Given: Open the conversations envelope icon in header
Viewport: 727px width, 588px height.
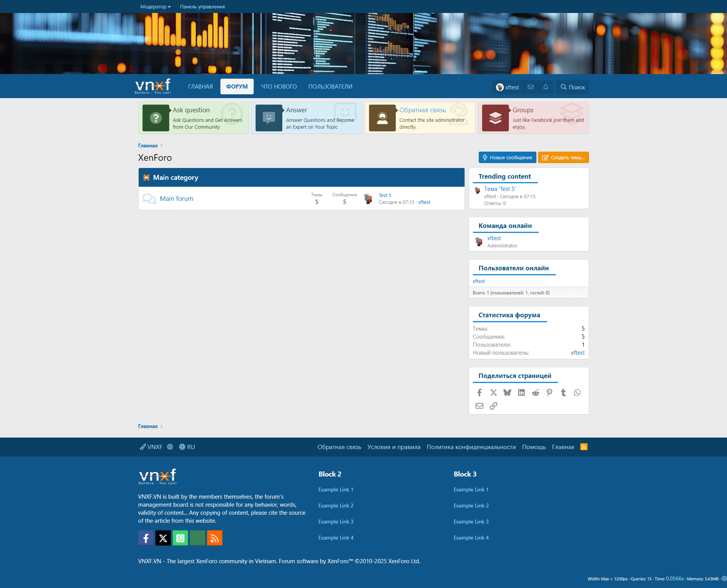Looking at the screenshot, I should [x=530, y=87].
